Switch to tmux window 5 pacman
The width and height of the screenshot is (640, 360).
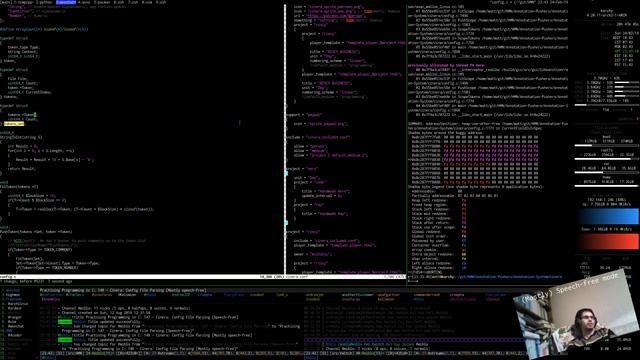102,2
